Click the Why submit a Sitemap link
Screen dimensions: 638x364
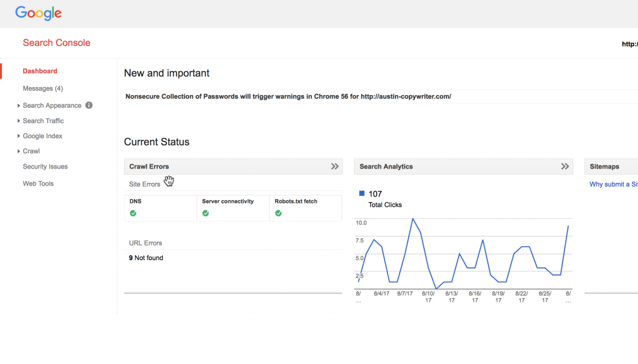[614, 184]
